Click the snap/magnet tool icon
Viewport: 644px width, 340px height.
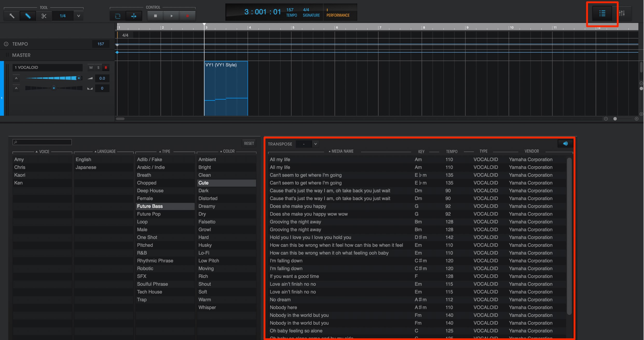click(134, 16)
